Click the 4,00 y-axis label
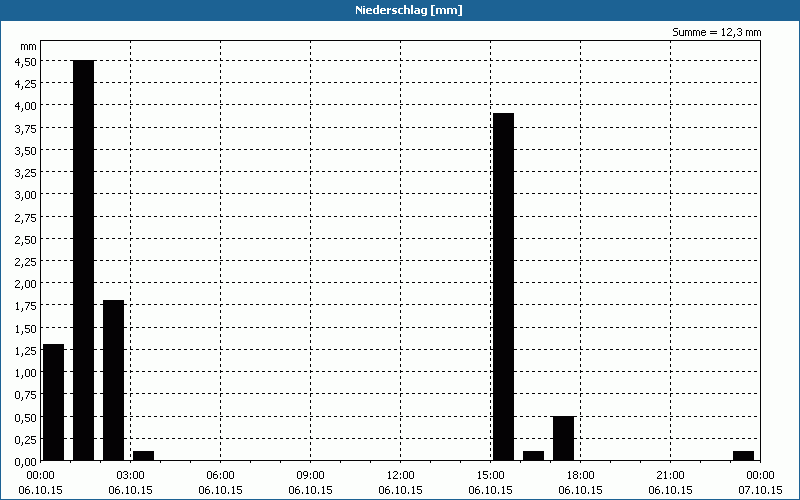Screen dimensions: 800x500 pyautogui.click(x=26, y=106)
